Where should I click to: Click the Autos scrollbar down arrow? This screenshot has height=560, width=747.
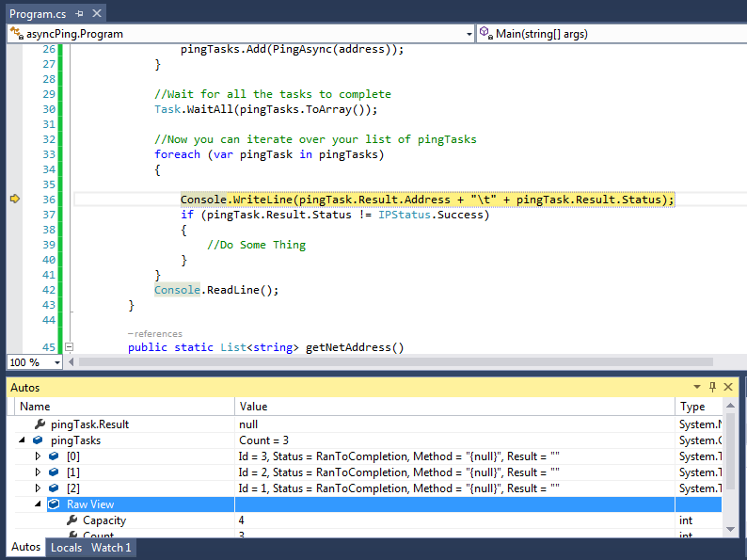pos(730,530)
